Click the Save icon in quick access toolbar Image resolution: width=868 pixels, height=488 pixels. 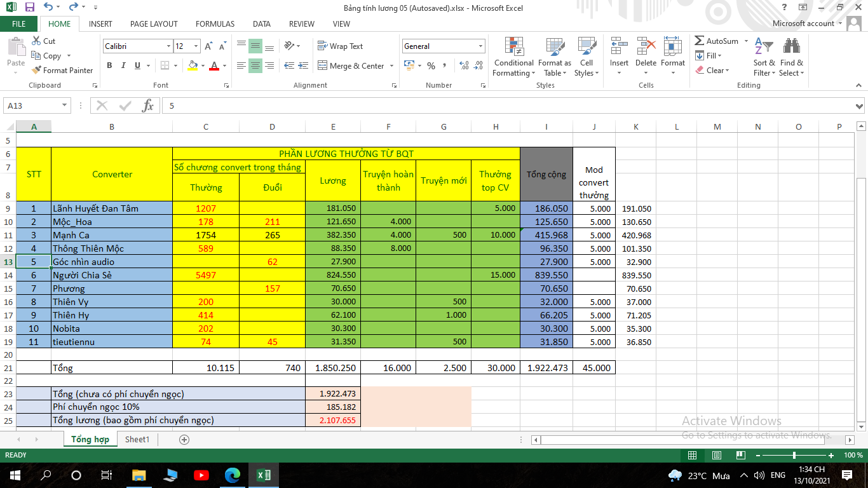[x=29, y=8]
